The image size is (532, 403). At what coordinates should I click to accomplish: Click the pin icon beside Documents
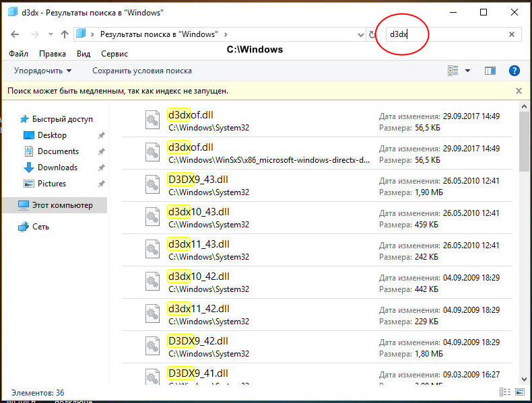101,151
